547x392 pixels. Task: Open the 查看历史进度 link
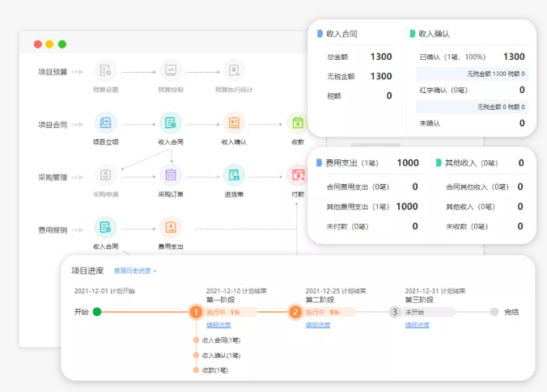point(135,271)
